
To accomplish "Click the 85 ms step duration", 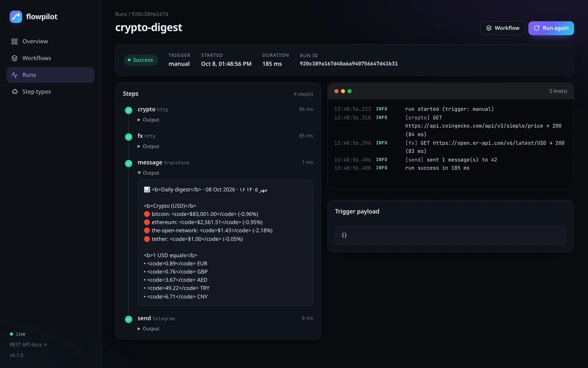I will tap(306, 136).
